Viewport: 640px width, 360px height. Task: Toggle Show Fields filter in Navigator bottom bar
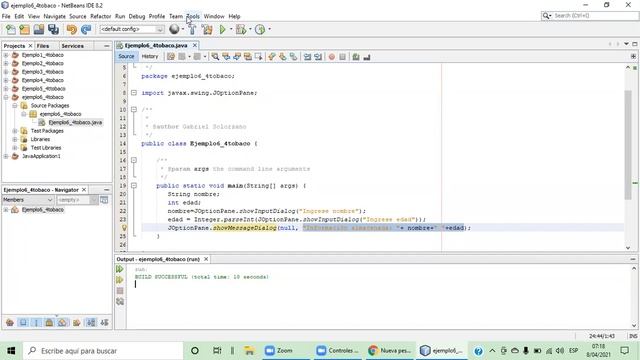point(23,322)
